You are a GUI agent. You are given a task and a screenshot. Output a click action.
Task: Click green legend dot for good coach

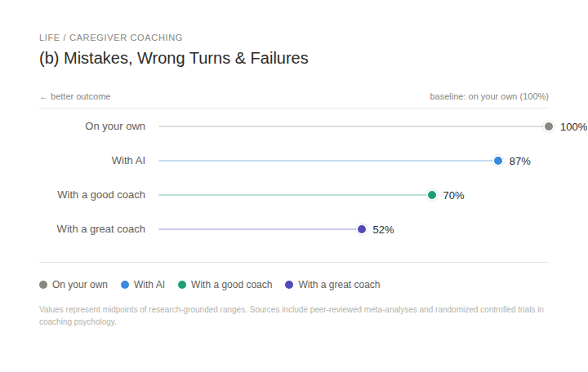pos(182,285)
